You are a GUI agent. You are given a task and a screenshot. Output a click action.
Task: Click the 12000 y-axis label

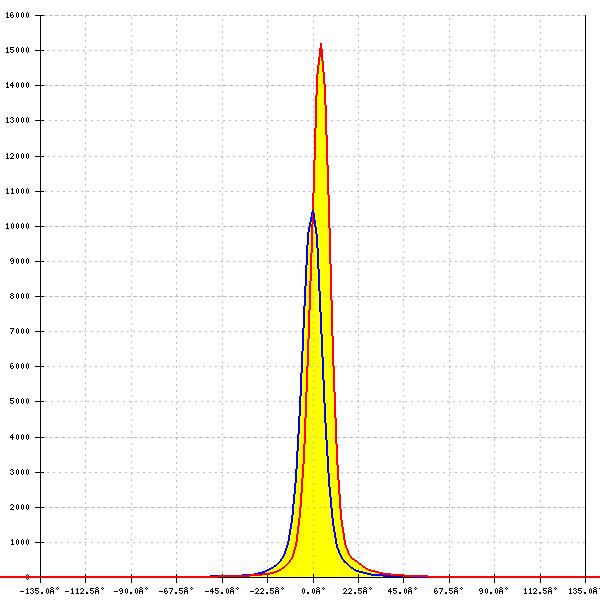pyautogui.click(x=17, y=156)
